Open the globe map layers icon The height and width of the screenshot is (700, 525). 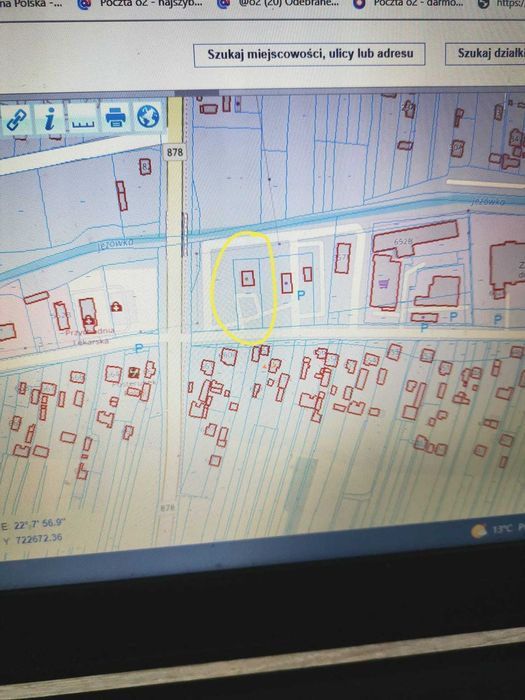point(148,116)
